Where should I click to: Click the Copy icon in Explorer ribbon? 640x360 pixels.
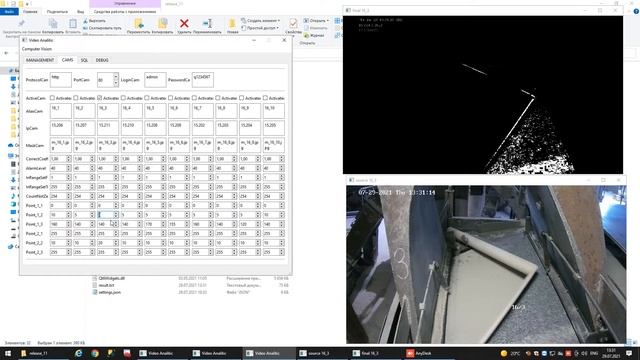(x=53, y=24)
